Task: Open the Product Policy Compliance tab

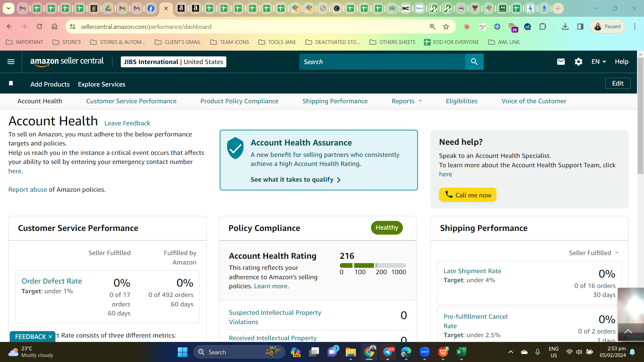Action: [239, 101]
